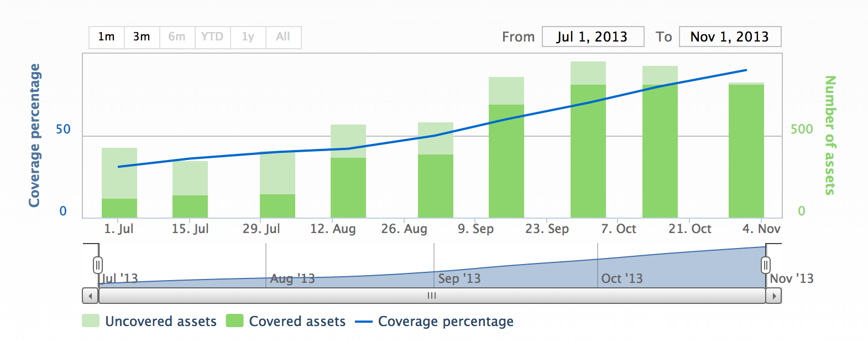Click the From date field

point(593,37)
